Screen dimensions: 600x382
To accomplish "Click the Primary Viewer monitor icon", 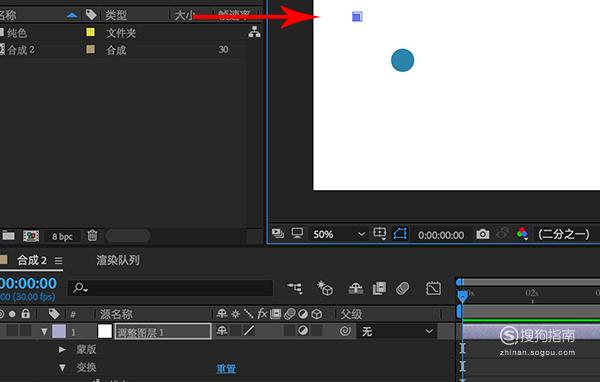I will click(297, 233).
